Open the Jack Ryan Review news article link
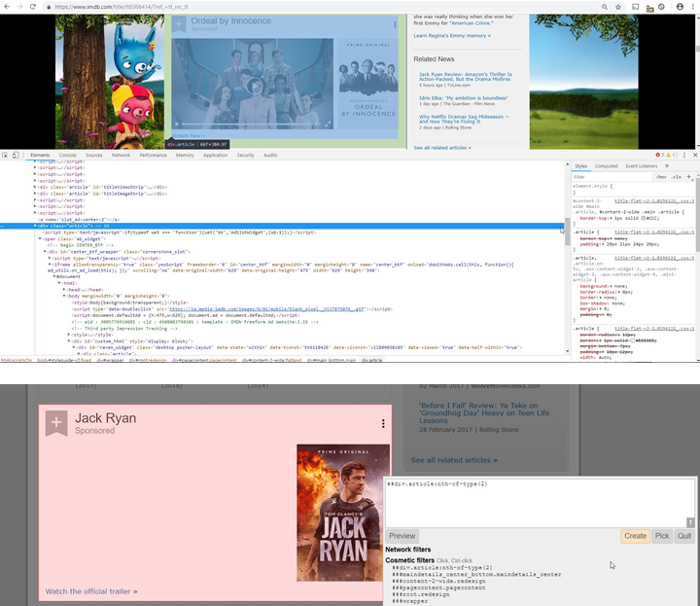 click(x=465, y=77)
